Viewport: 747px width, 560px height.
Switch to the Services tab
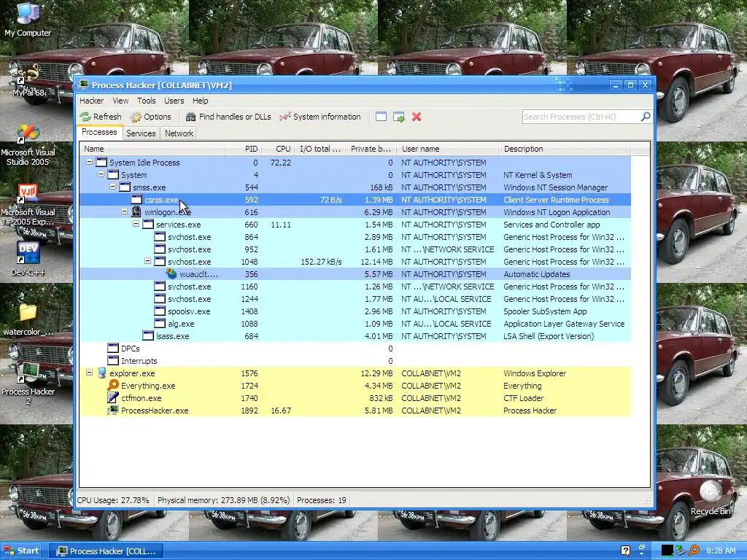(141, 133)
